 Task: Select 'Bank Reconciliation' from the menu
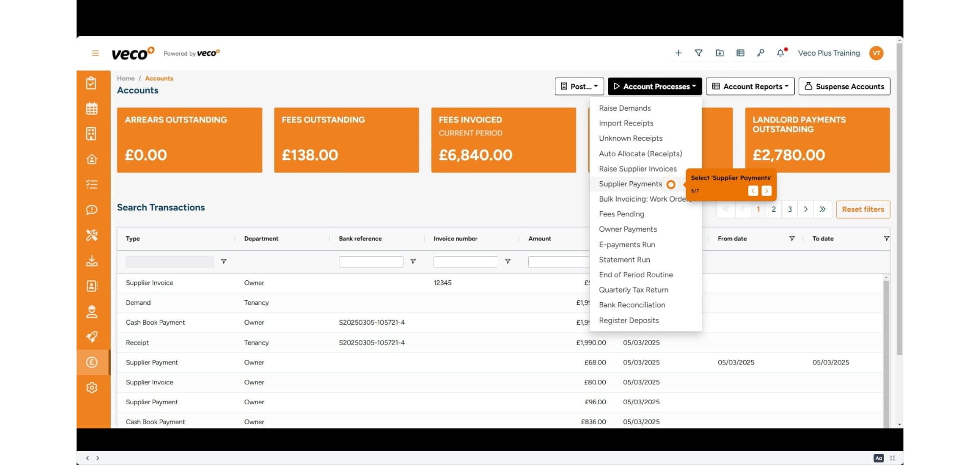645,305
